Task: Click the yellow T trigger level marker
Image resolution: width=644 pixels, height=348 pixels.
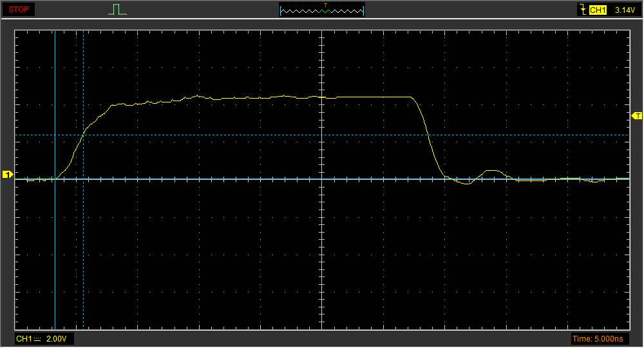Action: point(637,116)
